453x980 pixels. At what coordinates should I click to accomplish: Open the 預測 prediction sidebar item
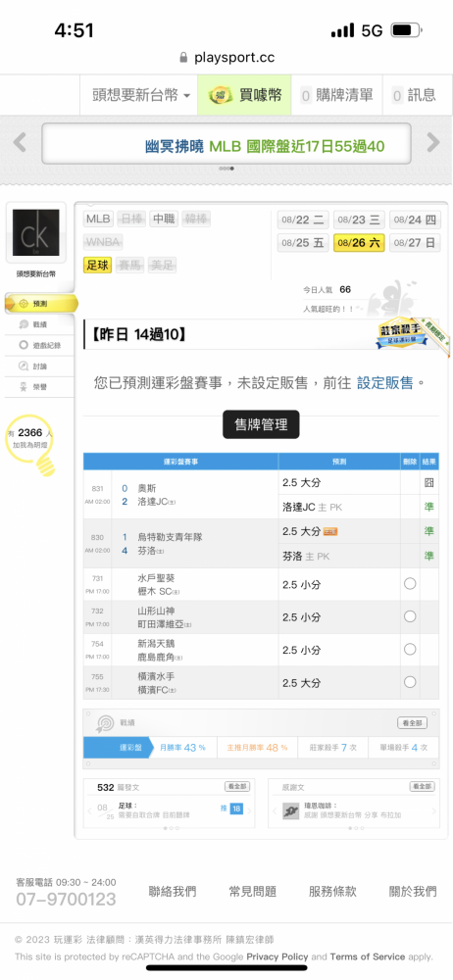pos(40,304)
